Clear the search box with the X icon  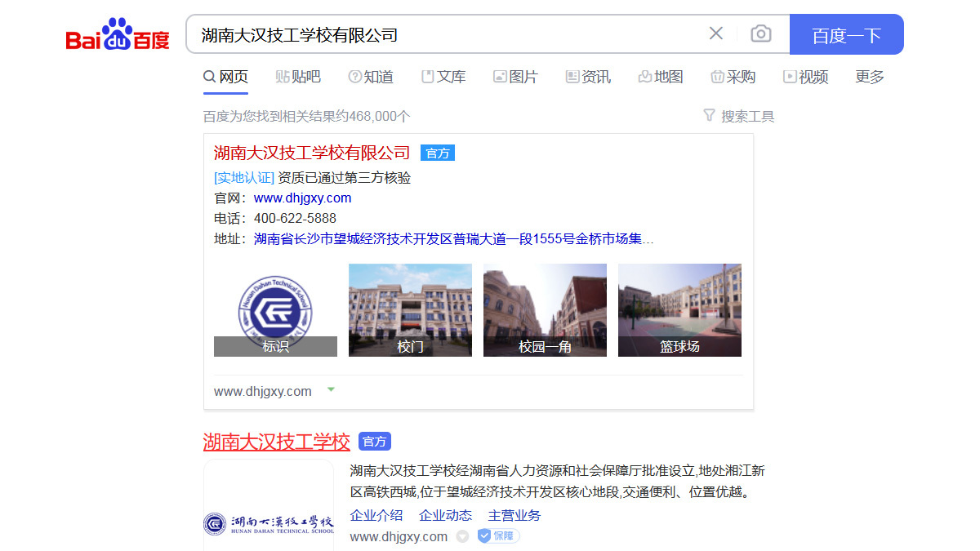tap(716, 33)
